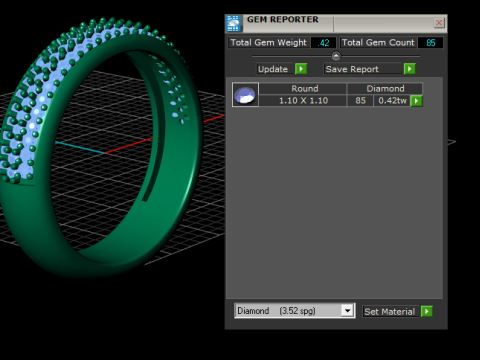Collapse the panel using the round arrow handle
480x360 pixels.
click(336, 56)
